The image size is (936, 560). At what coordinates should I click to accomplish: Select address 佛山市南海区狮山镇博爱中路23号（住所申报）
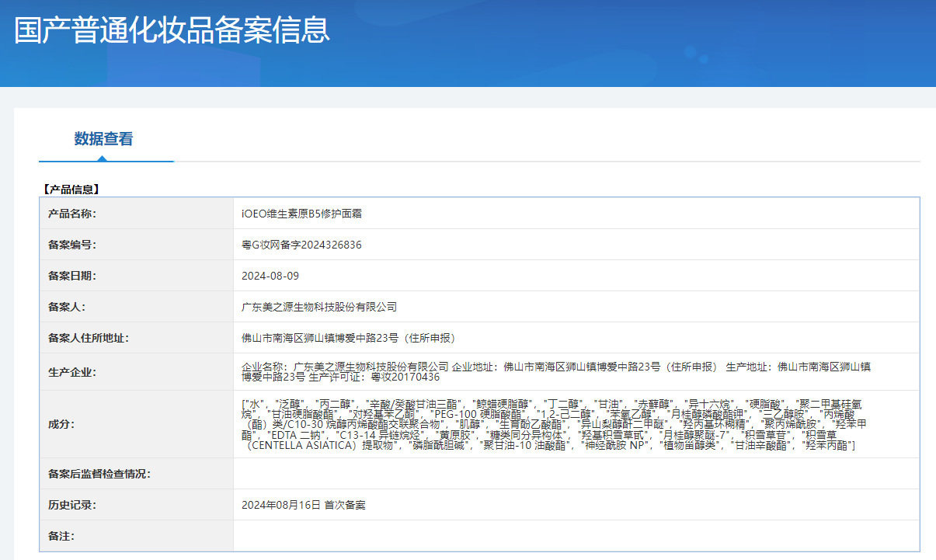348,338
